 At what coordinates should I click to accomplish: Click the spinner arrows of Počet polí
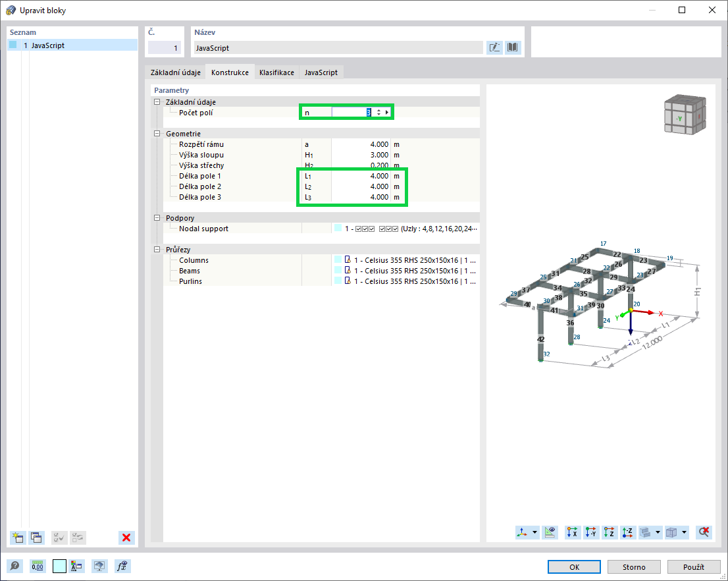[379, 113]
